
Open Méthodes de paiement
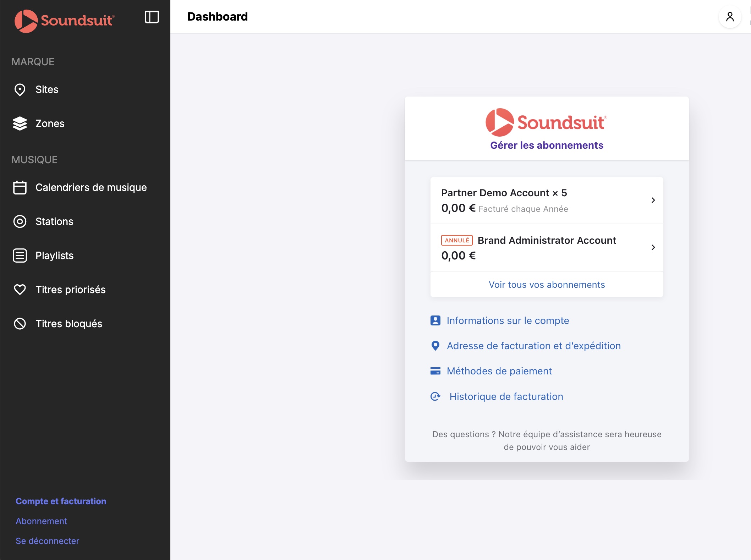tap(499, 371)
